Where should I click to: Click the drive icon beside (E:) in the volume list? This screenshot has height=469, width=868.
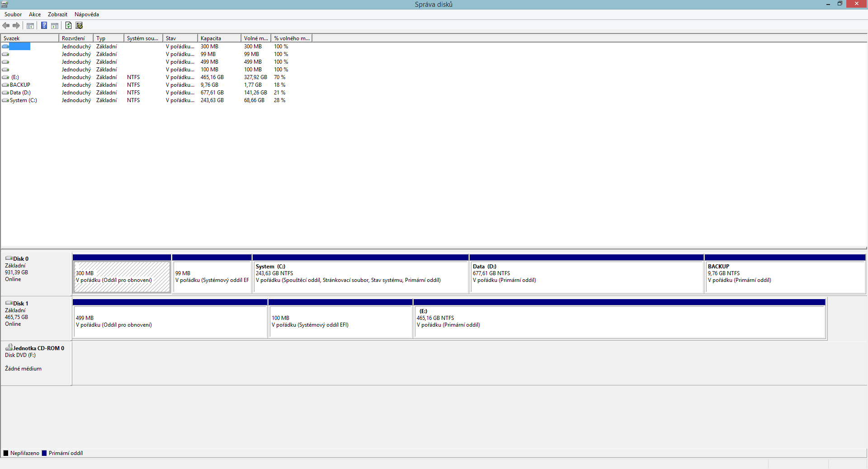(x=5, y=77)
